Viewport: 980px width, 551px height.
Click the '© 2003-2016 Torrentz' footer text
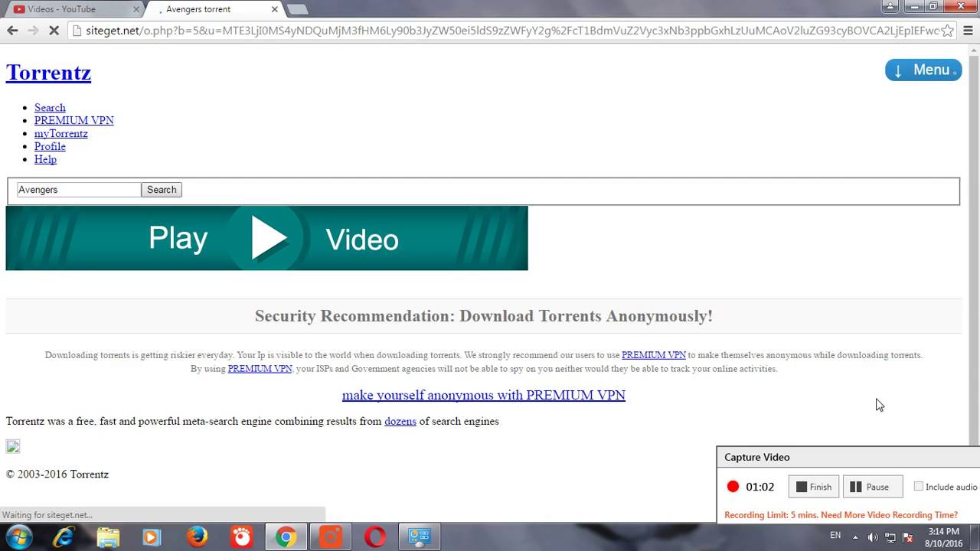point(57,474)
